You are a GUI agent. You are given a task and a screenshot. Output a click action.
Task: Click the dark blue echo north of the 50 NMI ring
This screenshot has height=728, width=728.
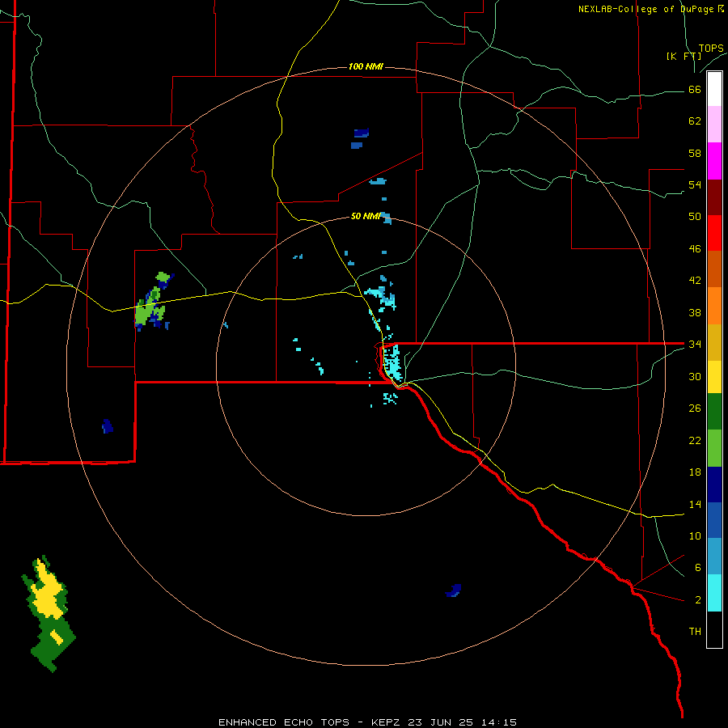pyautogui.click(x=362, y=133)
